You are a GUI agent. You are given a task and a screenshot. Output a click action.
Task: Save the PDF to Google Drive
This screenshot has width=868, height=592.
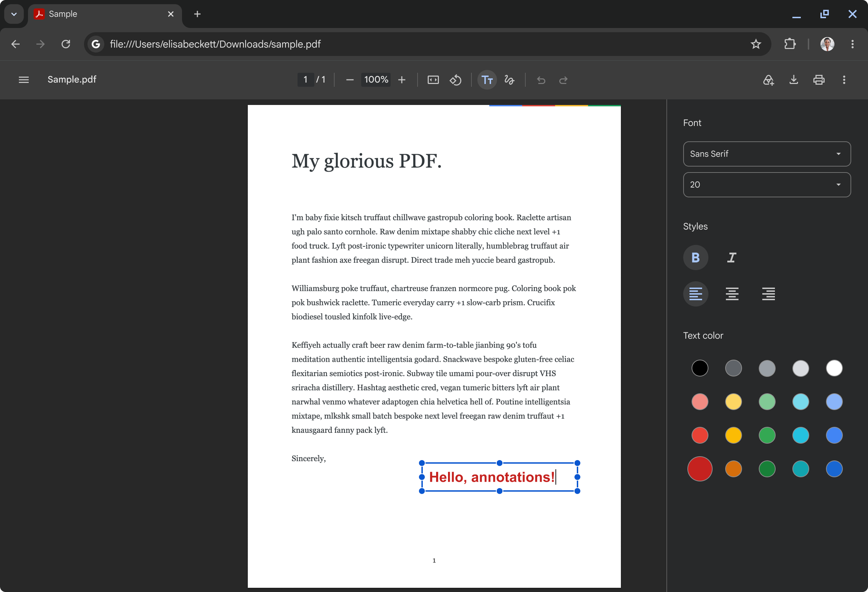[768, 79]
